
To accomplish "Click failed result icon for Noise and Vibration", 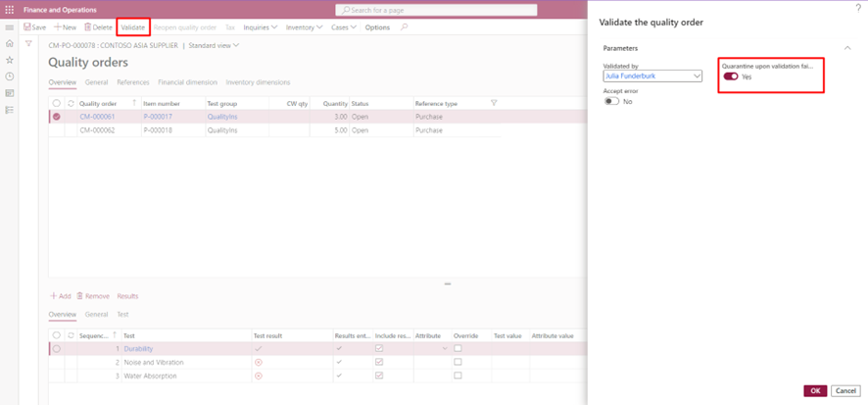I will coord(258,362).
